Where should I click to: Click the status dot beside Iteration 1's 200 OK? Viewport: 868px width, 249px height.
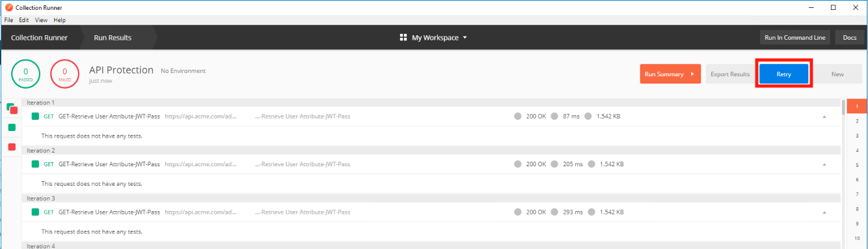tap(518, 117)
